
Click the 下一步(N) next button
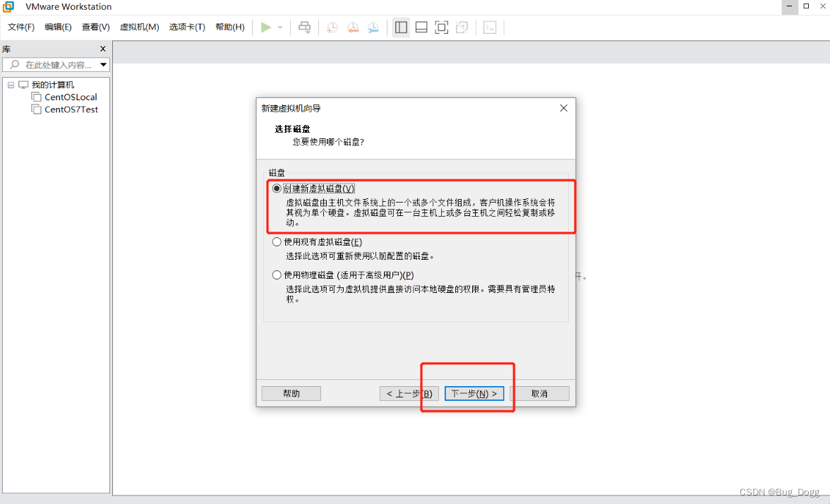(x=474, y=393)
